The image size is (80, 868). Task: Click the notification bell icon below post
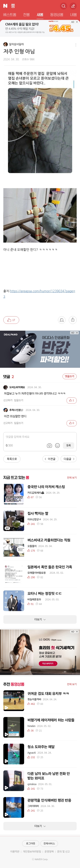click(62, 320)
